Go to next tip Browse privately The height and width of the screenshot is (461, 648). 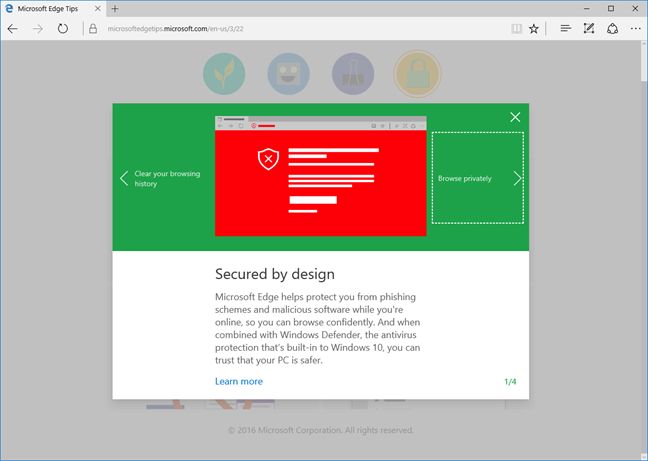[x=478, y=178]
